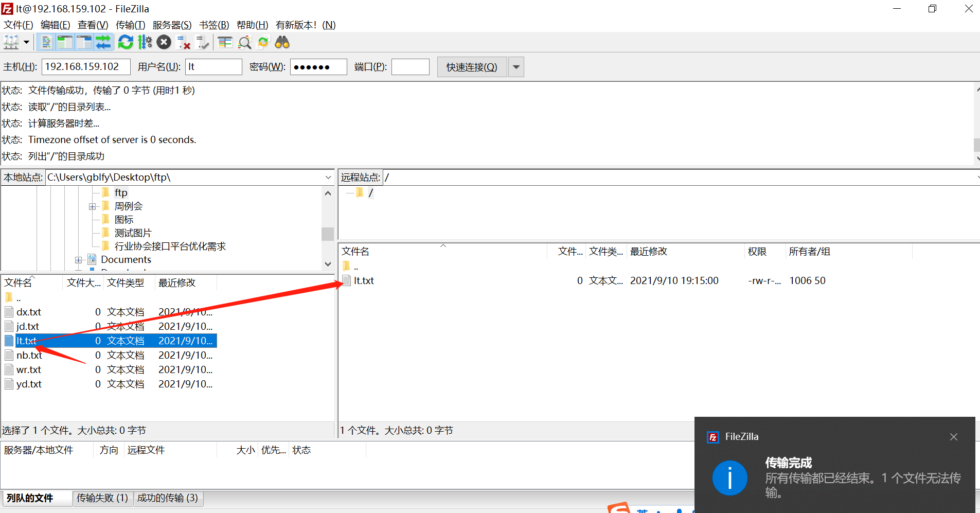Toggle synchronized browsing
Viewport: 980px width, 513px height.
[x=263, y=42]
